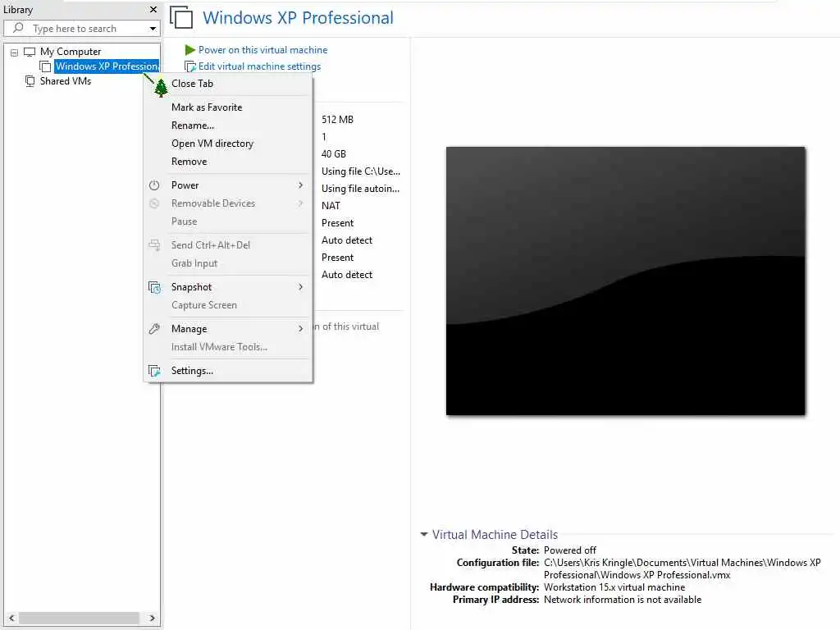Open the Library search dropdown arrow
840x630 pixels.
click(x=153, y=29)
